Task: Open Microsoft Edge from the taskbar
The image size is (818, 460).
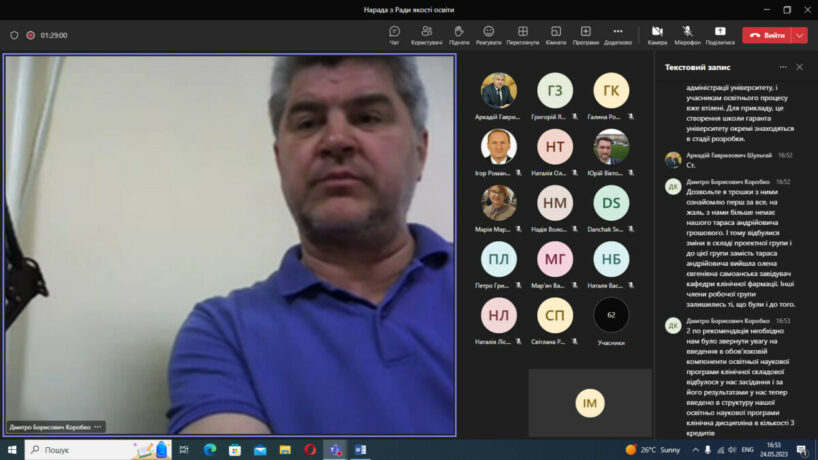Action: click(x=210, y=450)
